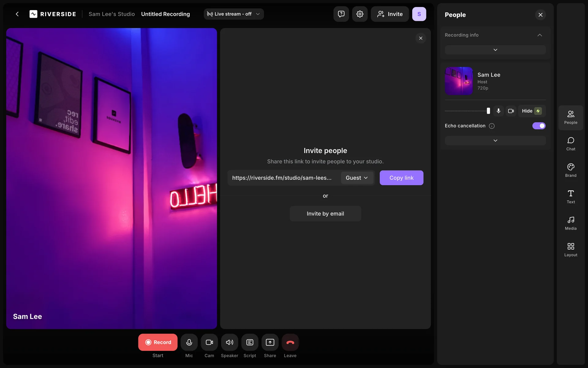
Task: Open the Live stream dropdown
Action: 234,14
